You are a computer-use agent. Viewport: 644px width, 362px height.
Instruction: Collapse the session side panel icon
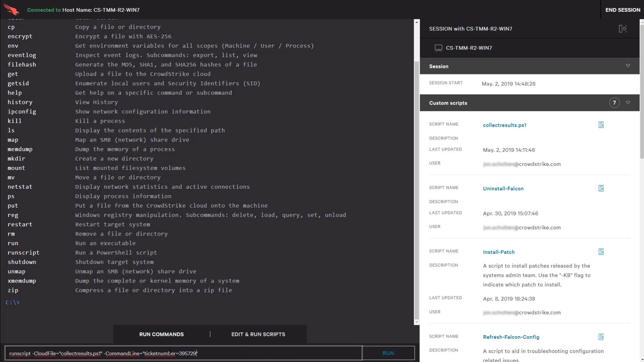pyautogui.click(x=623, y=29)
